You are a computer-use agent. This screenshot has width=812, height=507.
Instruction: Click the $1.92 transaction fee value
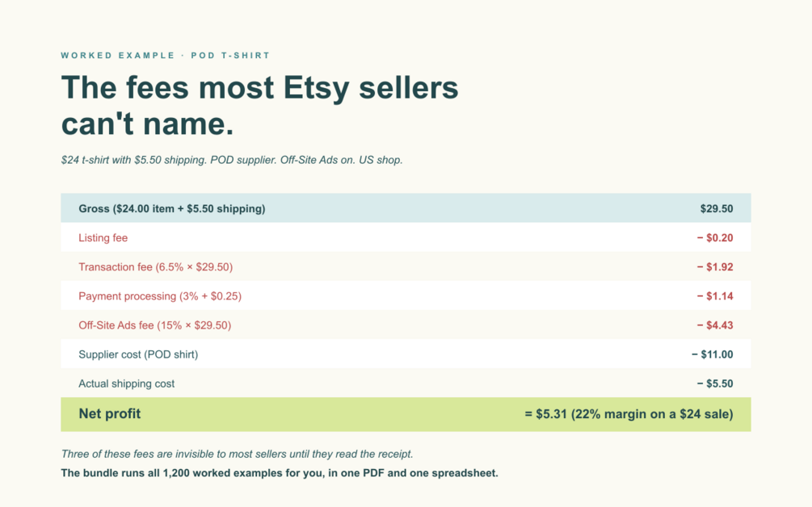(x=715, y=267)
